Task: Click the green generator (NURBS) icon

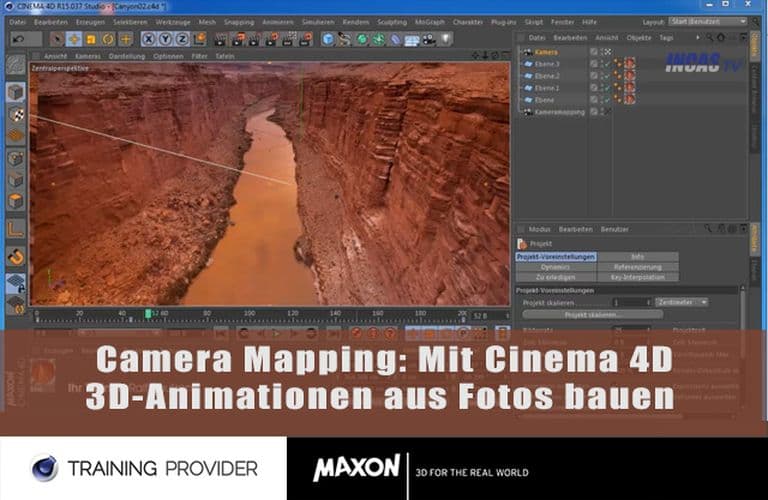Action: [361, 39]
